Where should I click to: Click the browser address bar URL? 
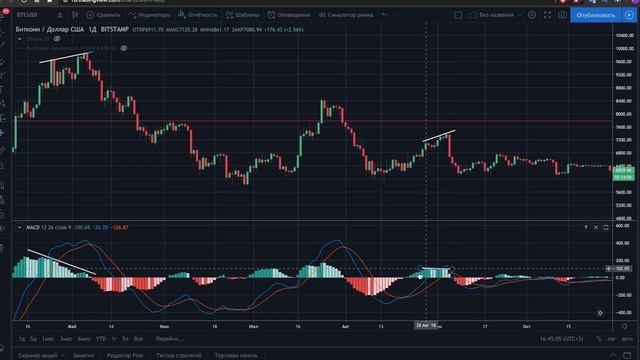[x=118, y=1]
